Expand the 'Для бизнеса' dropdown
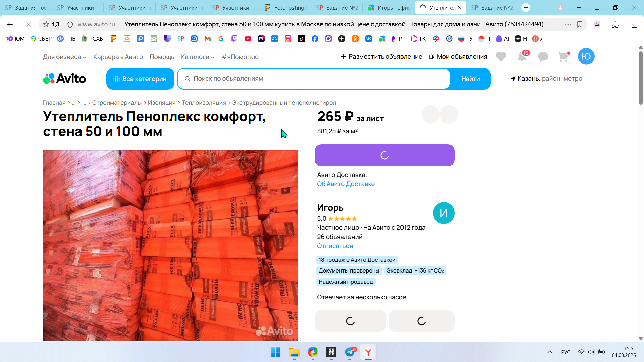644x362 pixels. 64,57
